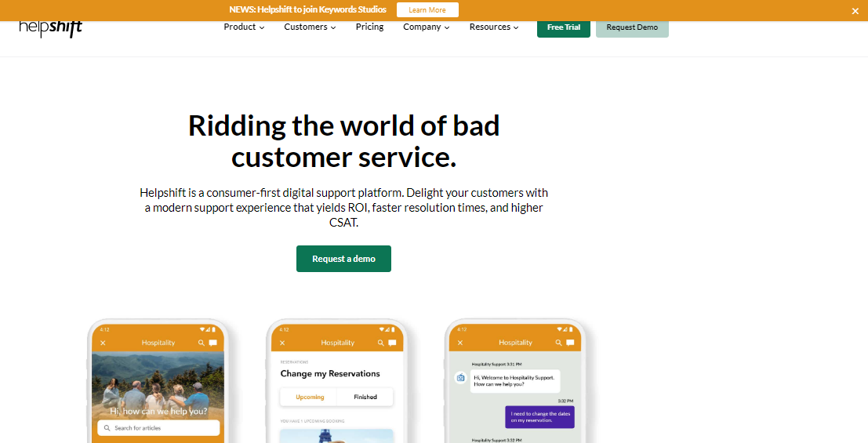Screen dimensions: 868x443
Task: Click X icon in the Change my Reservations phone header
Action: (x=282, y=343)
